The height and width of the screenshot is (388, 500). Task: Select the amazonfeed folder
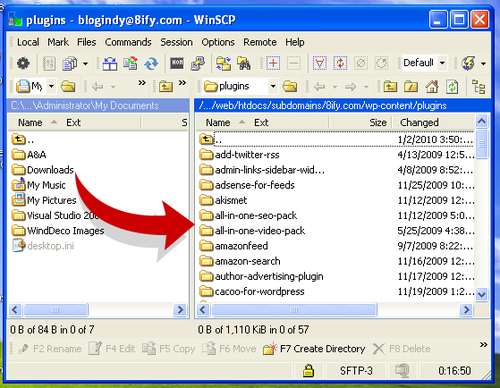pos(234,246)
